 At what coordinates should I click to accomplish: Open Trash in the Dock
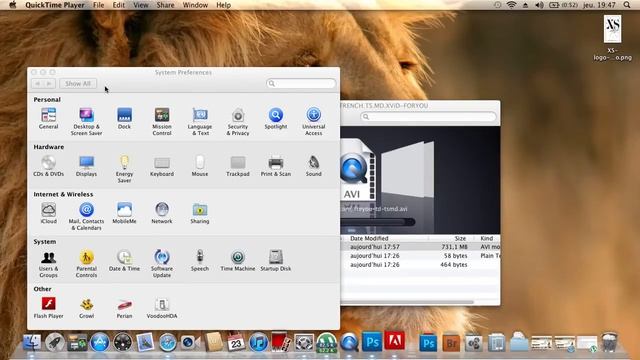609,342
